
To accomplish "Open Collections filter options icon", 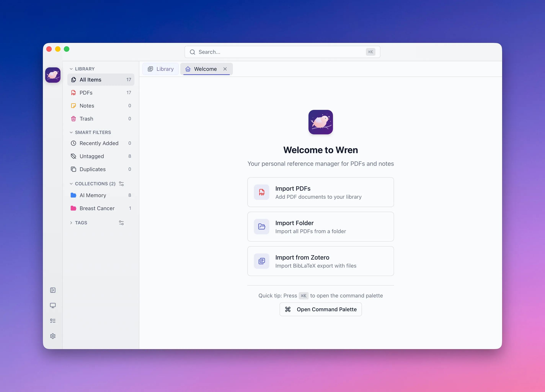I will (121, 184).
